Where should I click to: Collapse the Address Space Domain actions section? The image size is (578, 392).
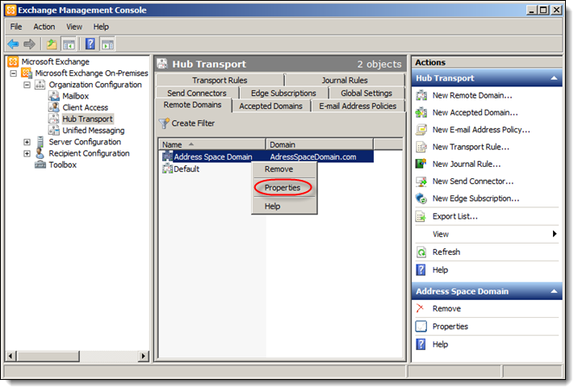(554, 291)
